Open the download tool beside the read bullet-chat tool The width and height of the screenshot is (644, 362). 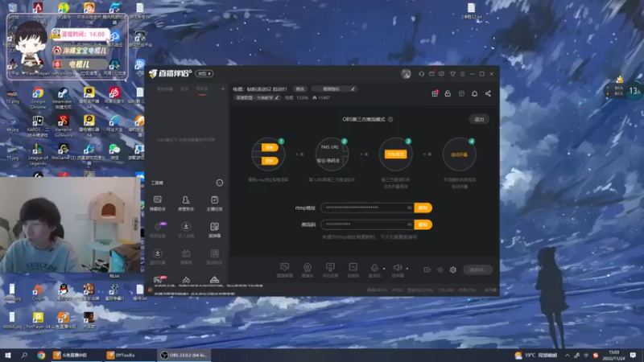point(186,230)
